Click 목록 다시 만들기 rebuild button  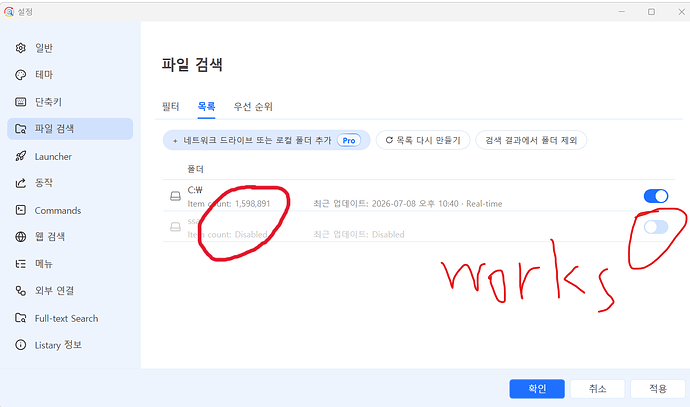(x=423, y=140)
